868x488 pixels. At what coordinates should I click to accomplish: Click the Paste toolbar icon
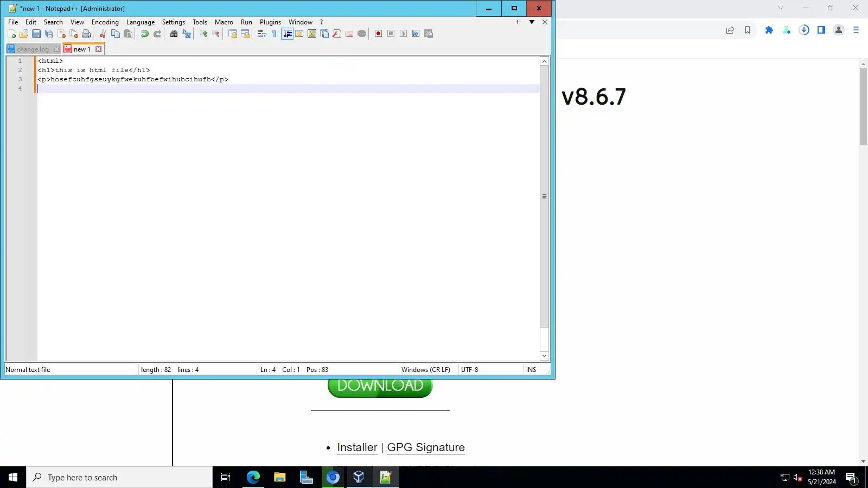[128, 34]
